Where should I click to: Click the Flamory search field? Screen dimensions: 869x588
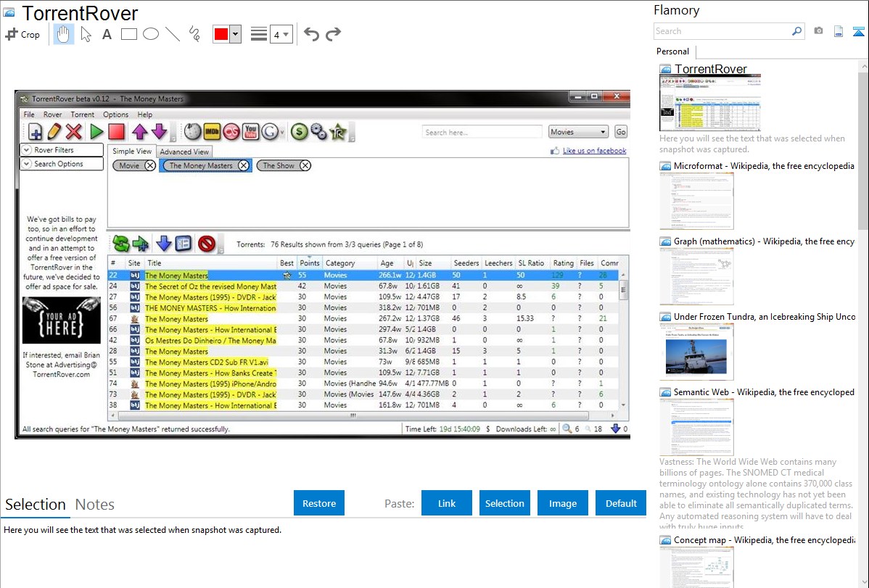pyautogui.click(x=722, y=31)
